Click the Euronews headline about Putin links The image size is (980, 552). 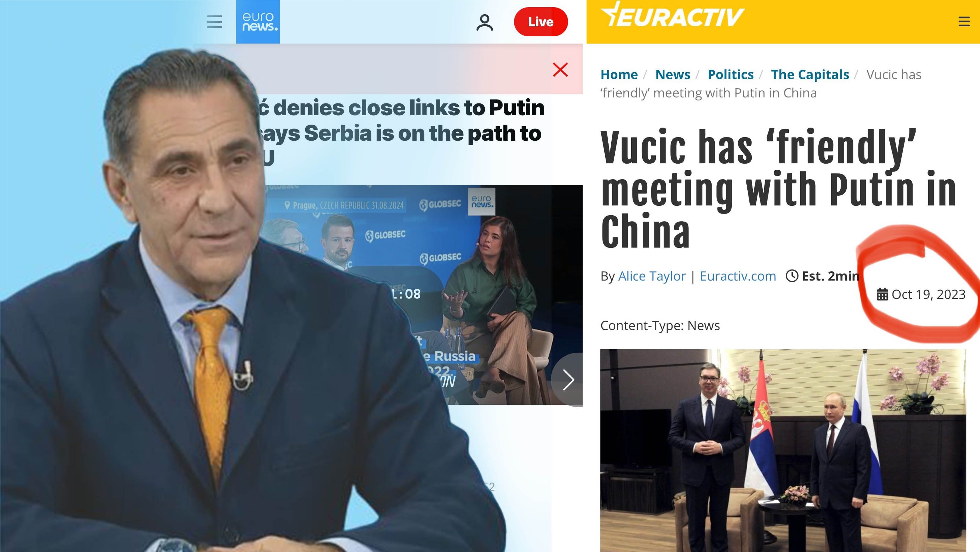pos(401,133)
